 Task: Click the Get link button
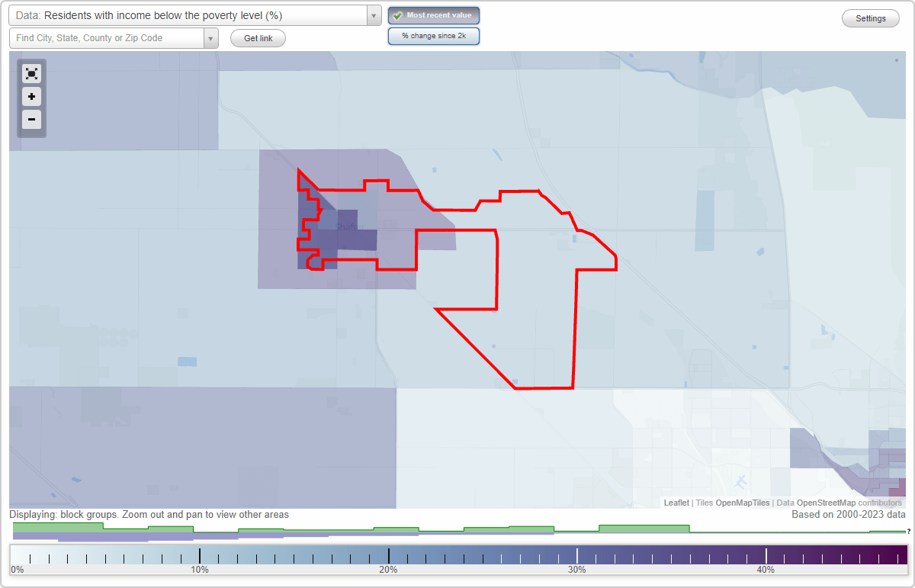pyautogui.click(x=258, y=38)
